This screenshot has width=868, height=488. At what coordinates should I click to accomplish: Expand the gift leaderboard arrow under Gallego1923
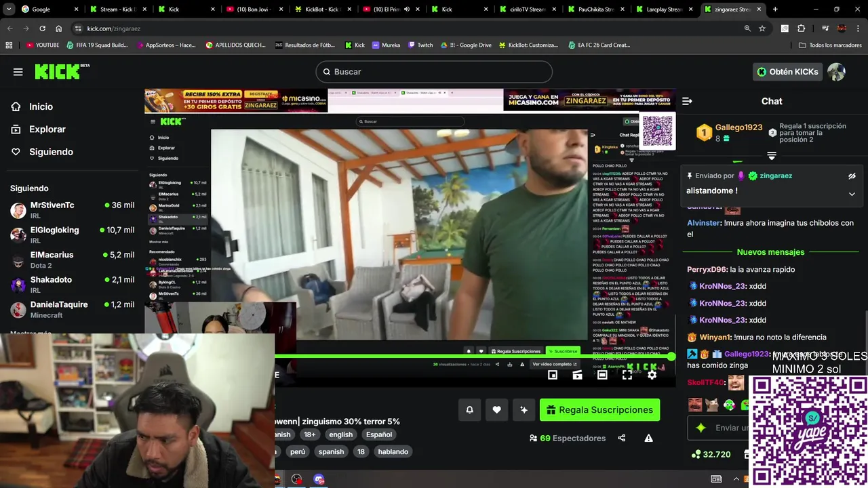772,156
